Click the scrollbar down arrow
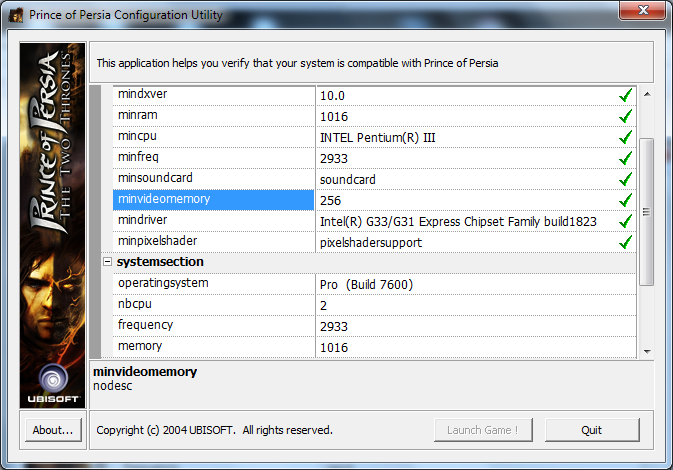 pos(647,352)
